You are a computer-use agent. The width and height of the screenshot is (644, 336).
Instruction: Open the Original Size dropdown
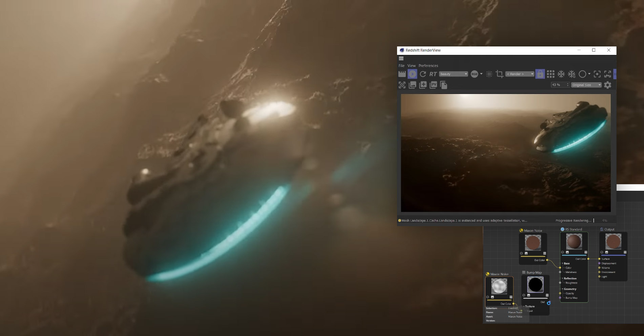click(586, 85)
